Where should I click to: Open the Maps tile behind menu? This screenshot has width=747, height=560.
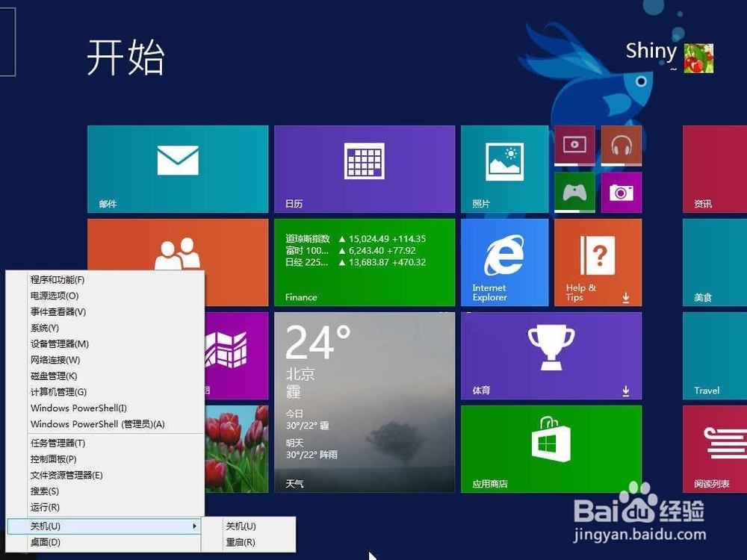point(236,355)
